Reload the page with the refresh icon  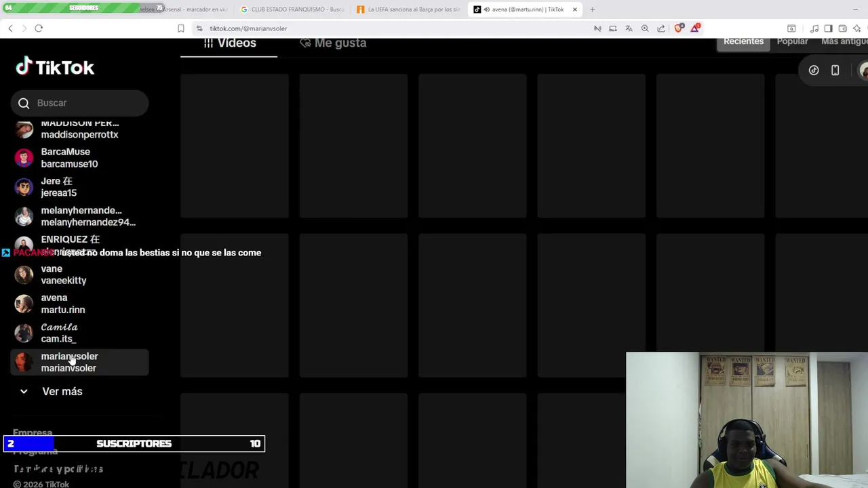pyautogui.click(x=39, y=28)
